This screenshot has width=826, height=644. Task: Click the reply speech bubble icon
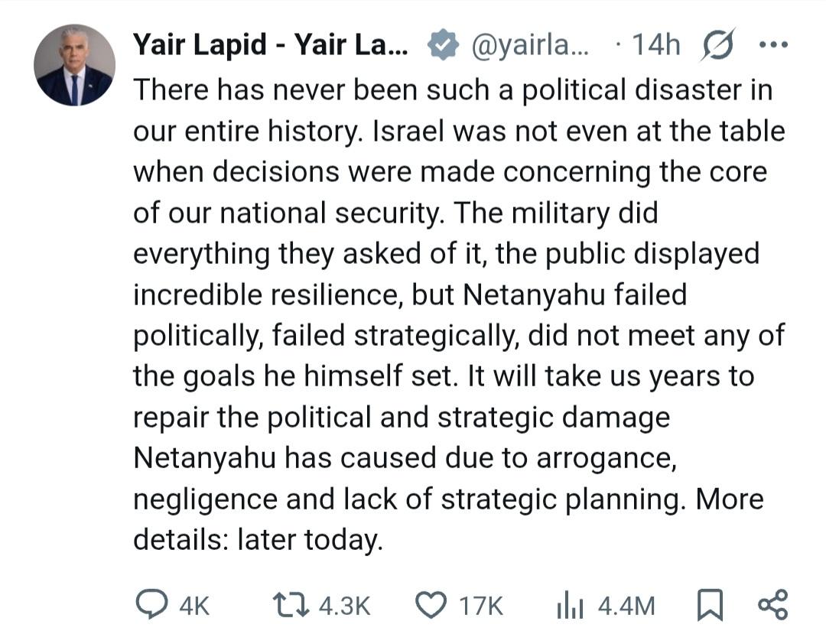(x=151, y=606)
